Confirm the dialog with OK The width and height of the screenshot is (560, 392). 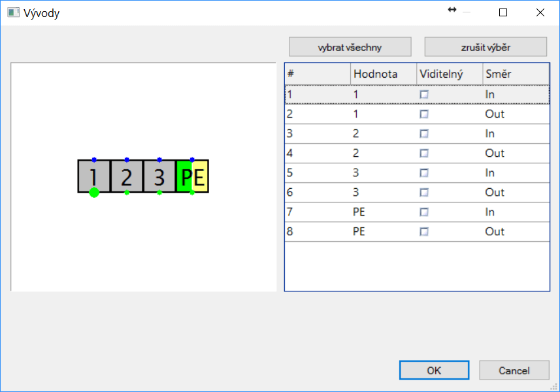[x=434, y=370]
